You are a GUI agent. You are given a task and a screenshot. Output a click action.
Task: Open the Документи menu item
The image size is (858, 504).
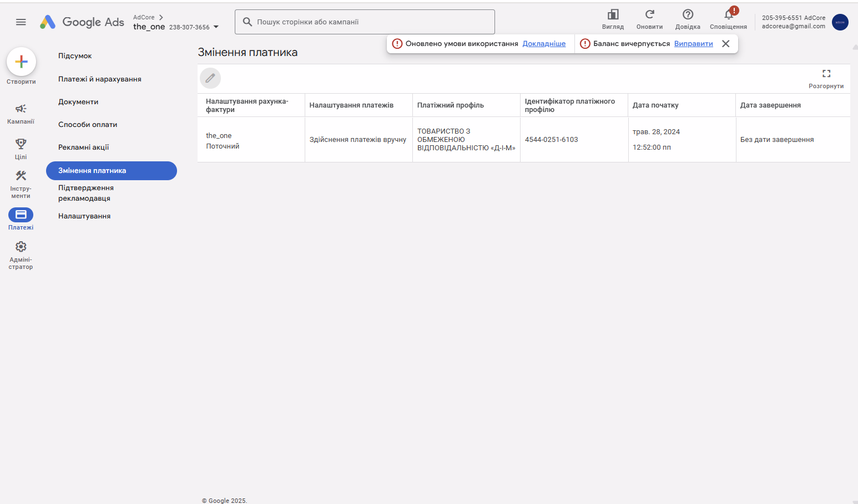pyautogui.click(x=78, y=102)
